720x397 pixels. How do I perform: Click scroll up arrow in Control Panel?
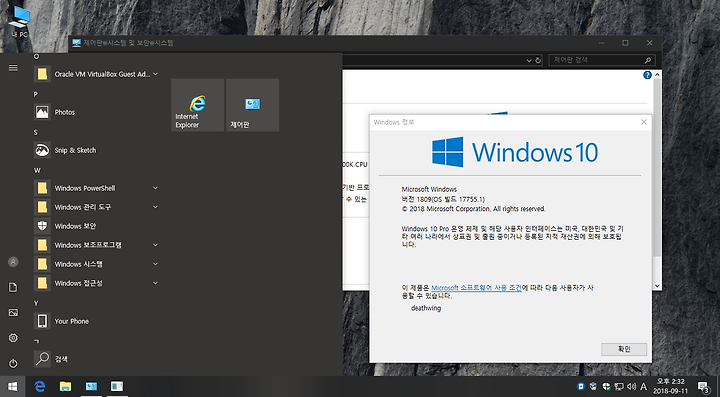click(658, 75)
